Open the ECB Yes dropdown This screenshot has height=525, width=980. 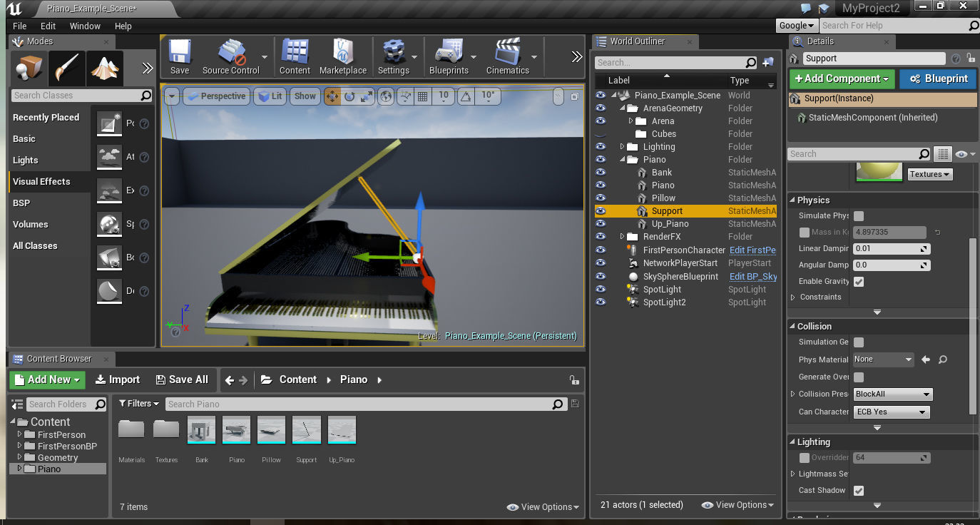click(x=892, y=412)
